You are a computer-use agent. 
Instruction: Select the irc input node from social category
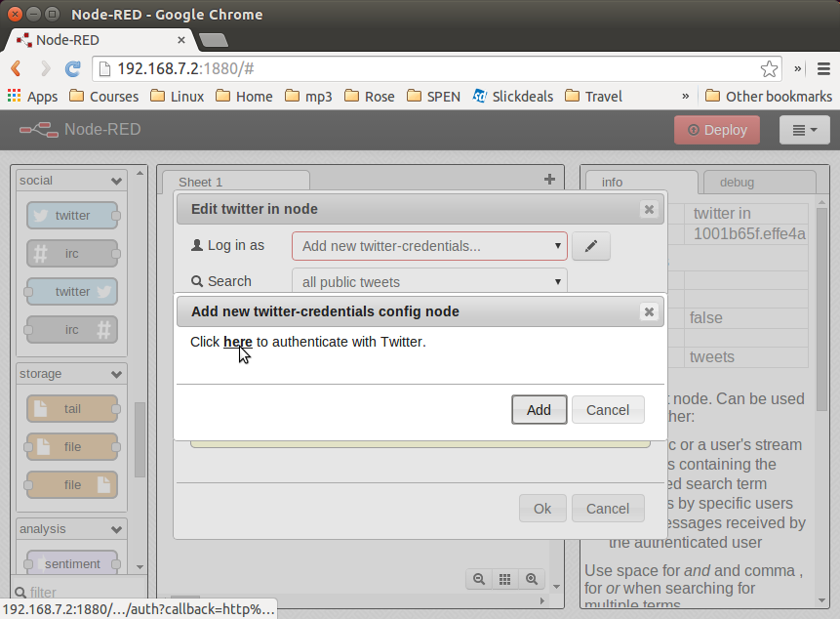pos(70,253)
